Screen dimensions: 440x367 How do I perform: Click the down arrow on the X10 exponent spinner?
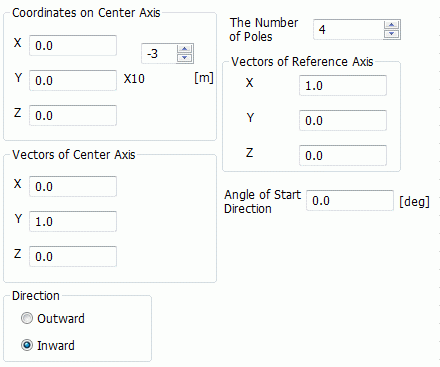184,58
